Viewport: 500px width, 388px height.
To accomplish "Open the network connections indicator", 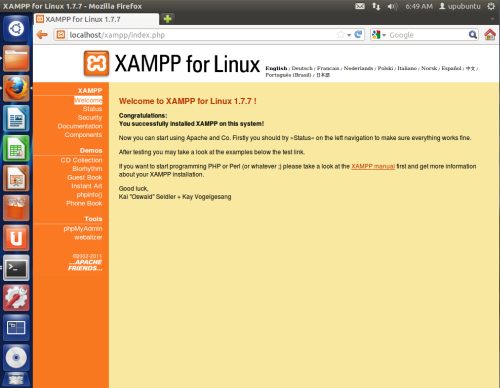I will (x=376, y=6).
